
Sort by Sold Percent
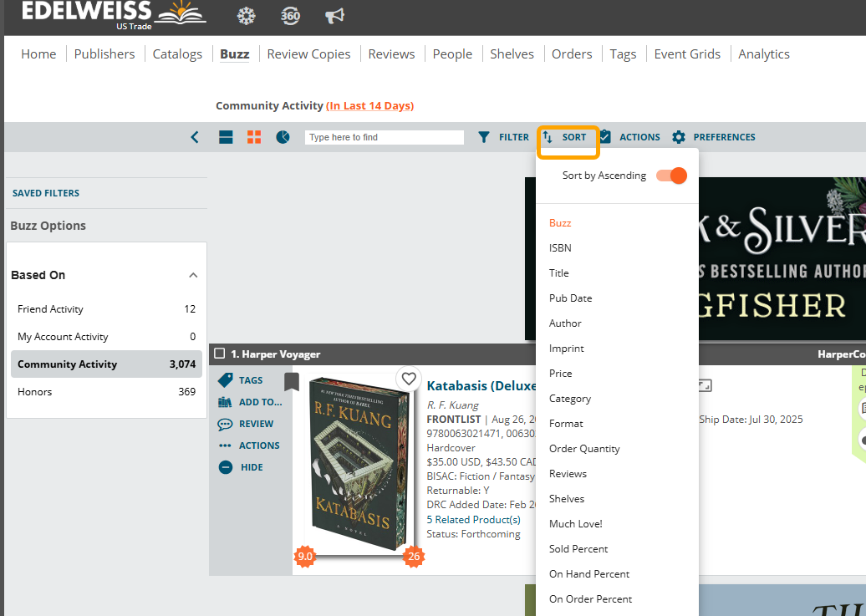[x=578, y=549]
